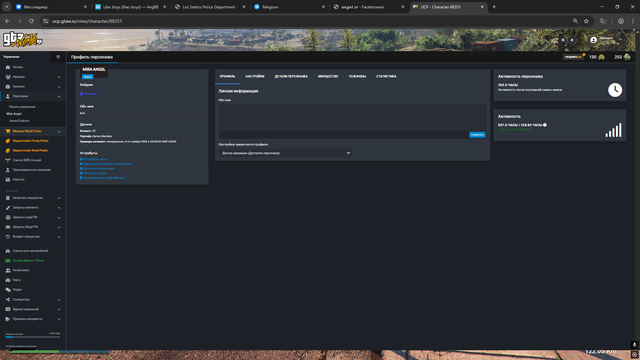
Task: Click the map icon in the sidebar
Action: tap(8, 280)
